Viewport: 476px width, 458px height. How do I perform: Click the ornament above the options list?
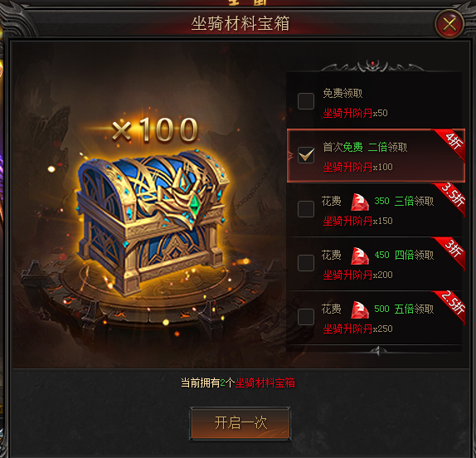373,66
